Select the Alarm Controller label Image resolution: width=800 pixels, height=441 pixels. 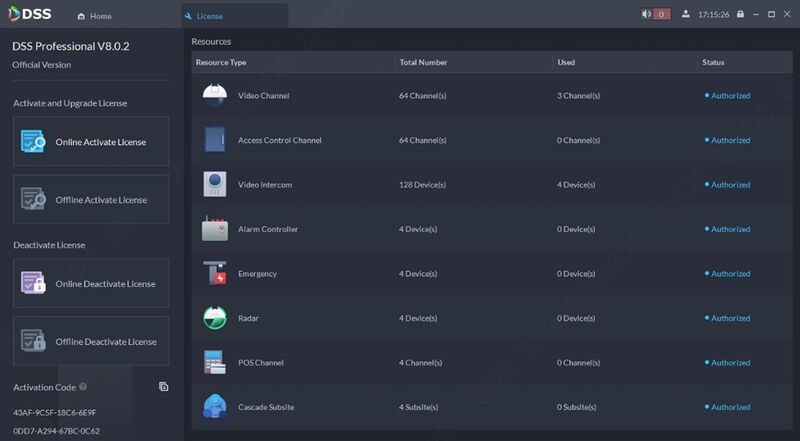pos(268,229)
